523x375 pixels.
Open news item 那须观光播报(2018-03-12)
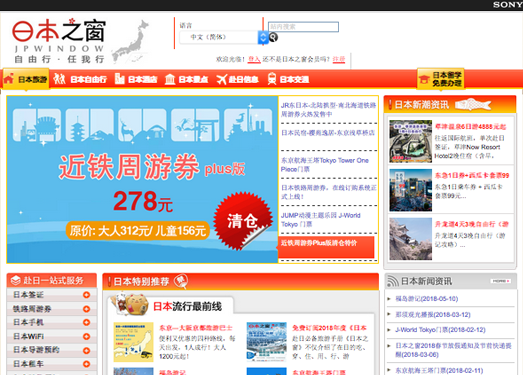433,315
